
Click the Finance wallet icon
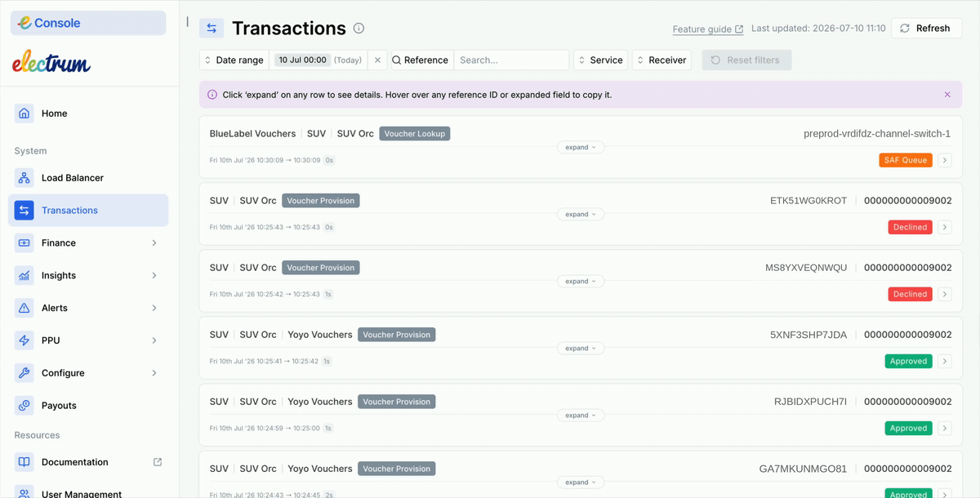pos(24,243)
